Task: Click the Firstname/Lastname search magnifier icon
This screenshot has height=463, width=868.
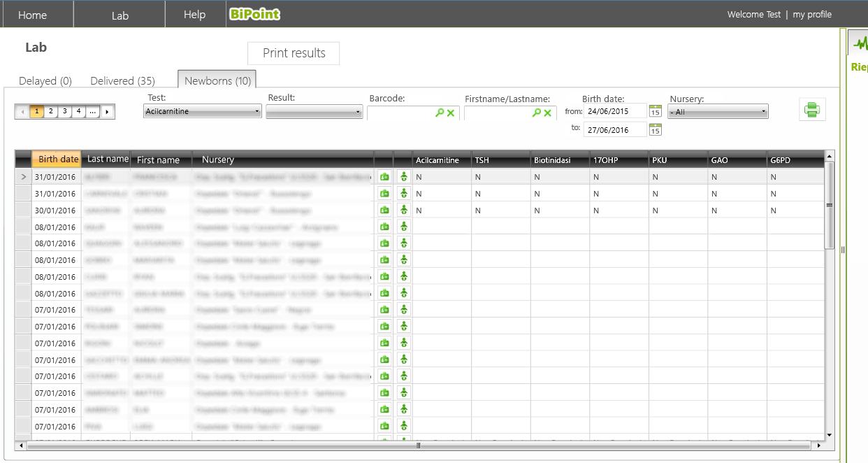Action: [536, 113]
